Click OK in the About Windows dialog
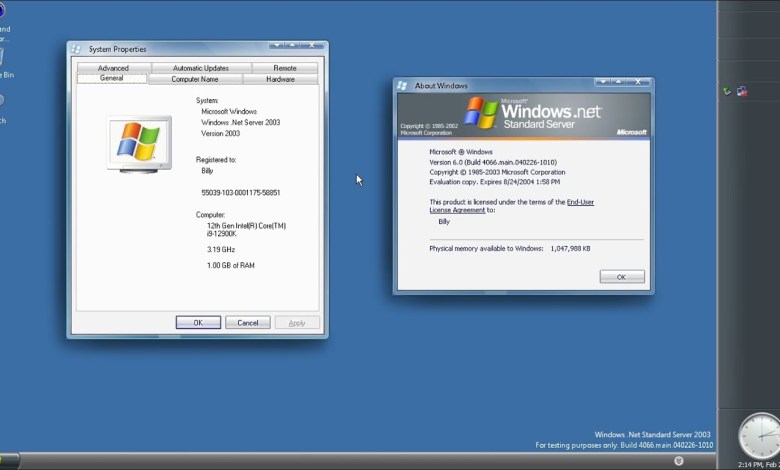 (622, 277)
